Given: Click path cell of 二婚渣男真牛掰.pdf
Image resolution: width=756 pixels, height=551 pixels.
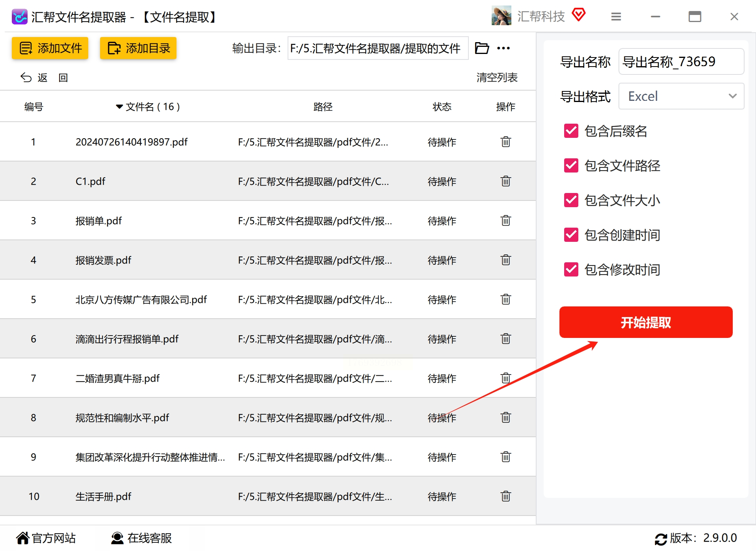Looking at the screenshot, I should point(315,378).
